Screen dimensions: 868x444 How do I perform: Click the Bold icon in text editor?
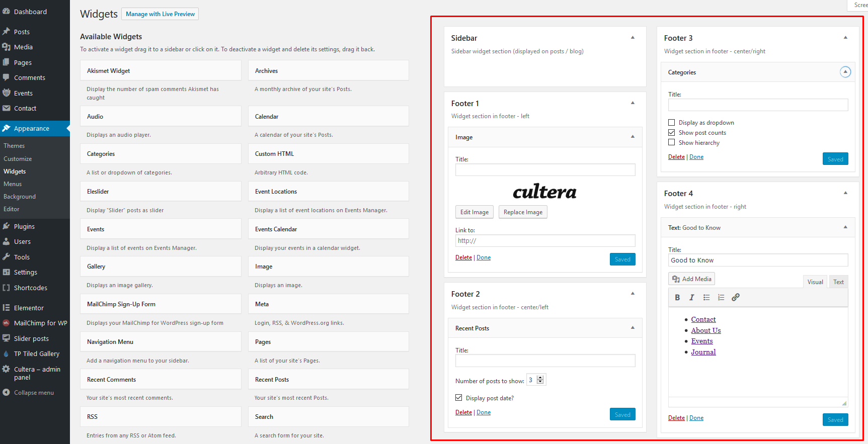[677, 298]
